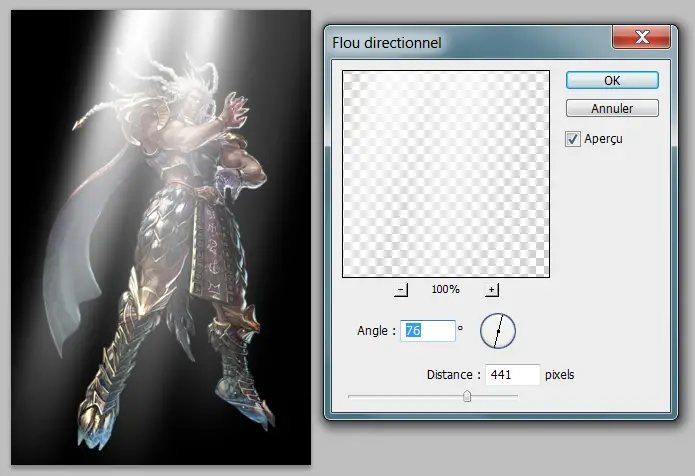Zoom out preview with minus button
Image resolution: width=695 pixels, height=476 pixels.
(401, 290)
